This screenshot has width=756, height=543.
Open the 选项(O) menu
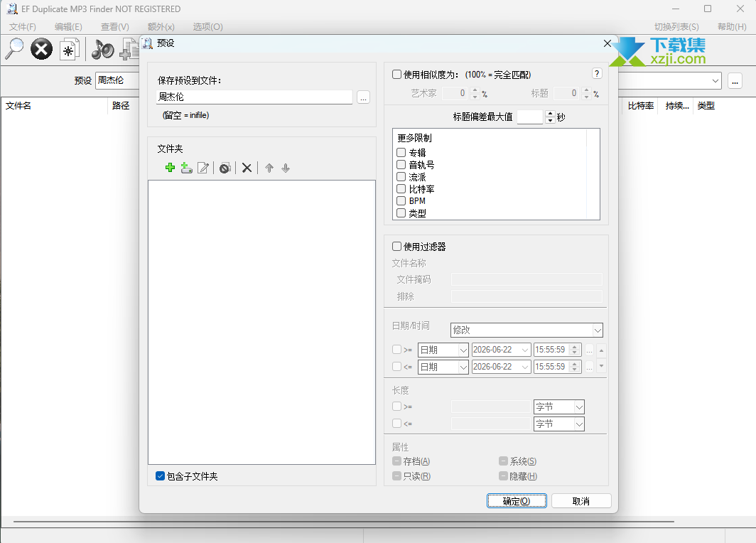coord(207,27)
